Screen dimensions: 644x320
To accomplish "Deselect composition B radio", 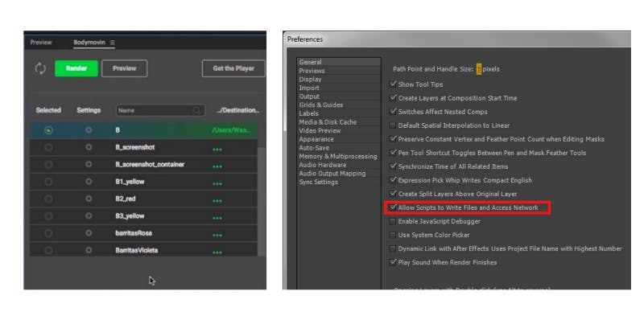I will click(48, 130).
